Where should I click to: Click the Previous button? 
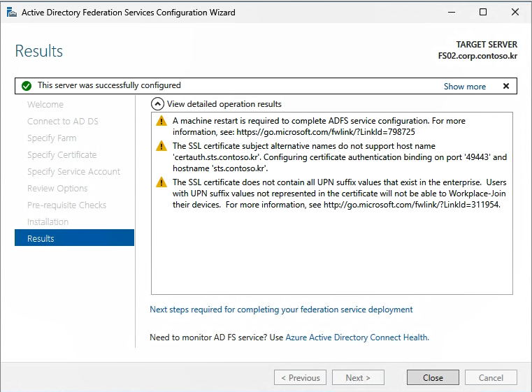301,377
